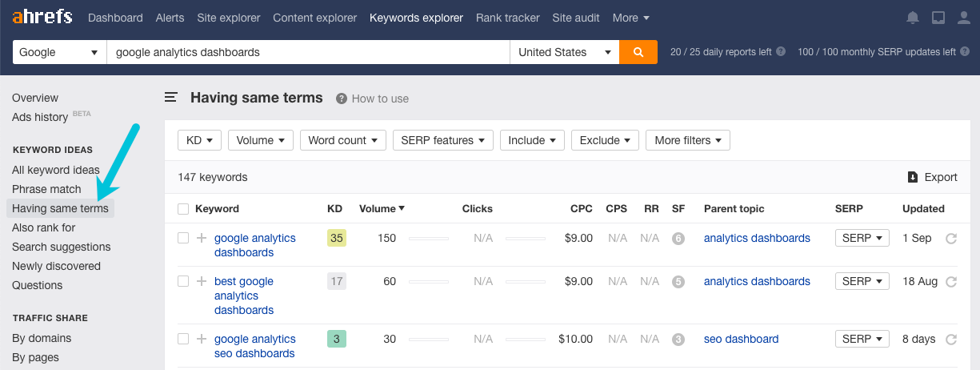Open Site audit in top navigation
Viewport: 980px width, 370px height.
point(576,18)
